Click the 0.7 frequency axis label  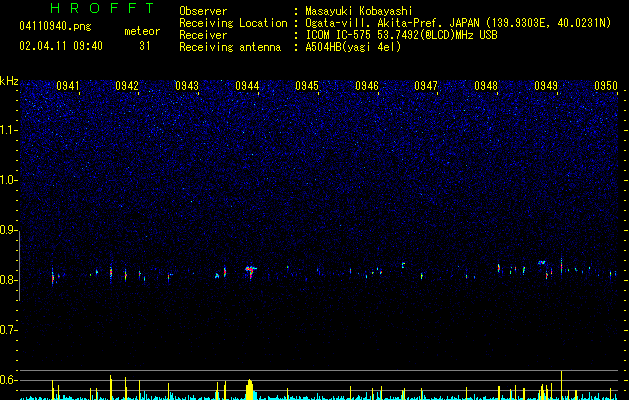[9, 330]
